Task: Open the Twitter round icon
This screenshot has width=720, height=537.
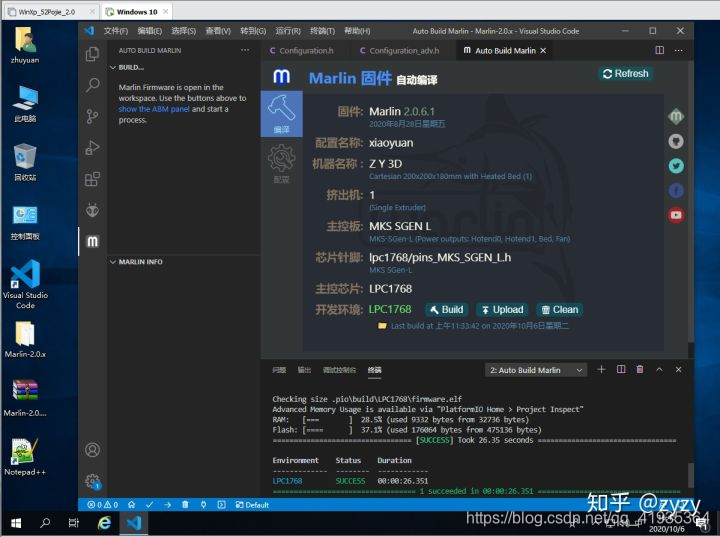Action: click(x=676, y=166)
